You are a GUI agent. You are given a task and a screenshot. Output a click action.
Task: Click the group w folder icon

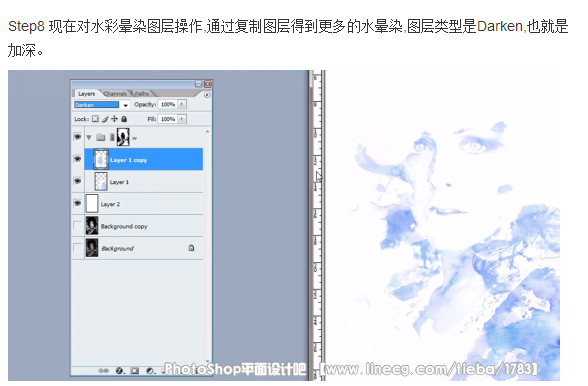(x=100, y=137)
